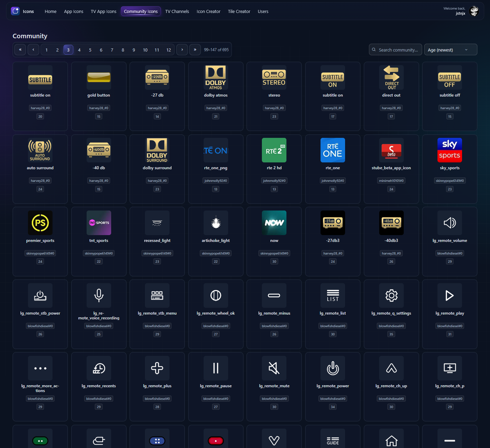Select the lg_remote_play triangle icon

point(450,295)
